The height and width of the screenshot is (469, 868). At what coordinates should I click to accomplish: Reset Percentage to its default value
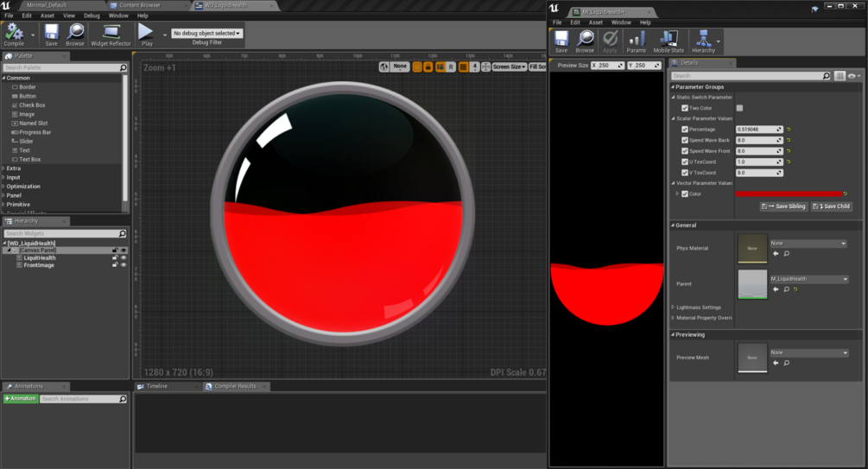pos(789,130)
